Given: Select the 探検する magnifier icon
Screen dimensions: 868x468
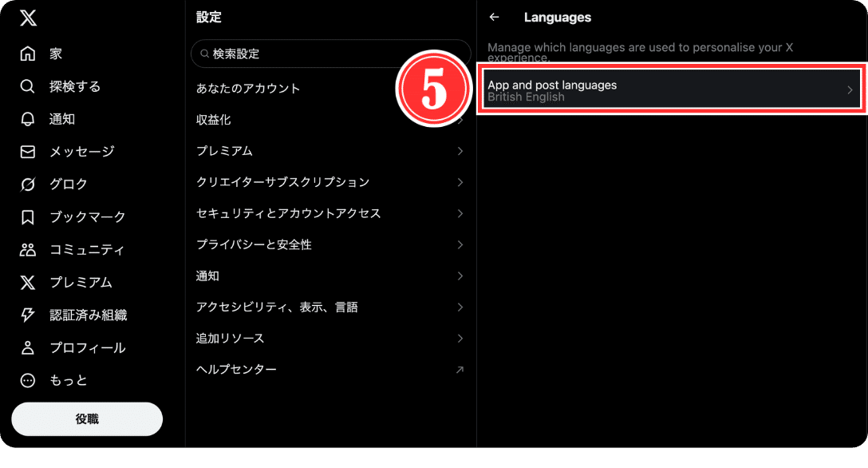Looking at the screenshot, I should pyautogui.click(x=27, y=85).
